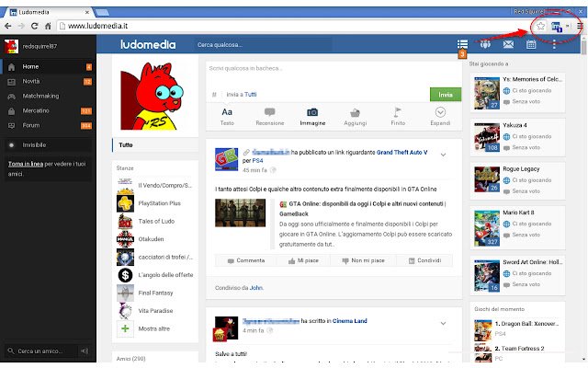
Task: Click Non mi piace on GTA post
Action: click(363, 260)
